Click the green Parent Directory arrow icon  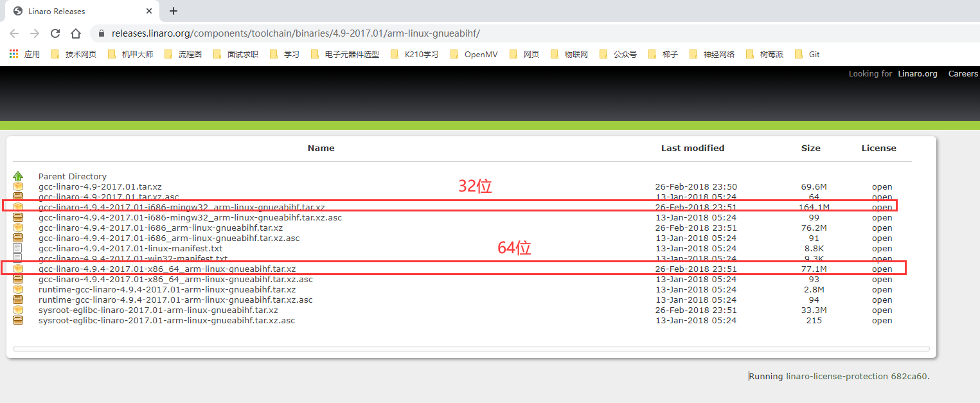[x=18, y=176]
